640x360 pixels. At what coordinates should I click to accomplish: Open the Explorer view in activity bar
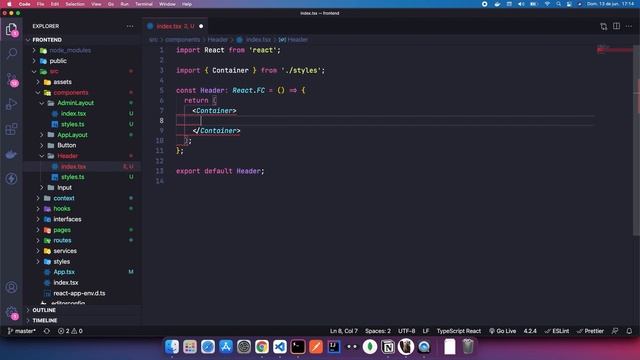(x=11, y=30)
